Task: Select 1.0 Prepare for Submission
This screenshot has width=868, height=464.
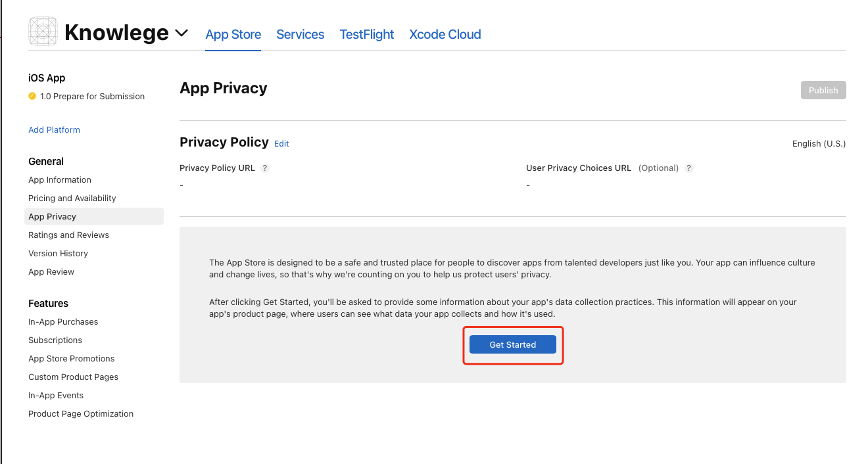Action: pos(92,96)
